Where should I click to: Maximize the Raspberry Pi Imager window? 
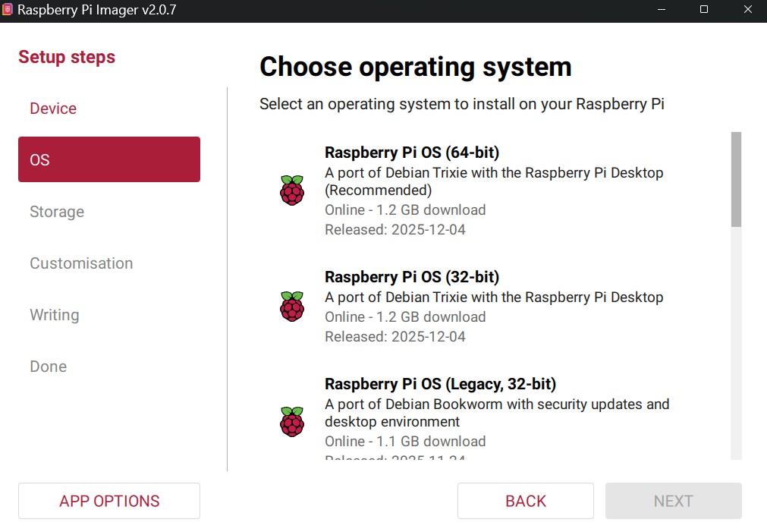[703, 11]
